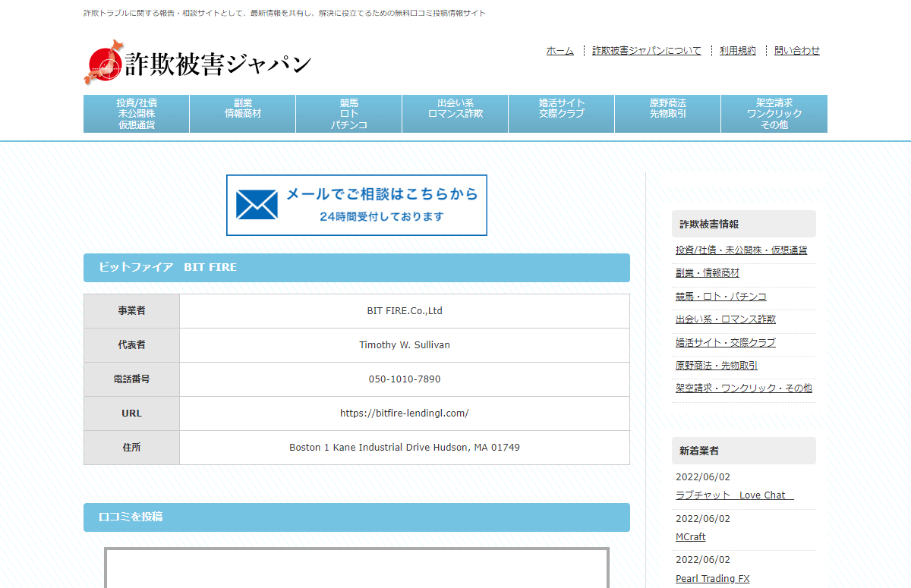Open the ラブチャット Love Chat vendor link
The width and height of the screenshot is (911, 588).
click(733, 495)
